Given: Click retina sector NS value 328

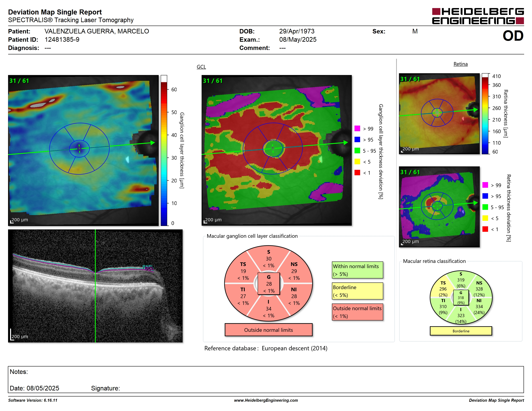Looking at the screenshot, I should [479, 289].
